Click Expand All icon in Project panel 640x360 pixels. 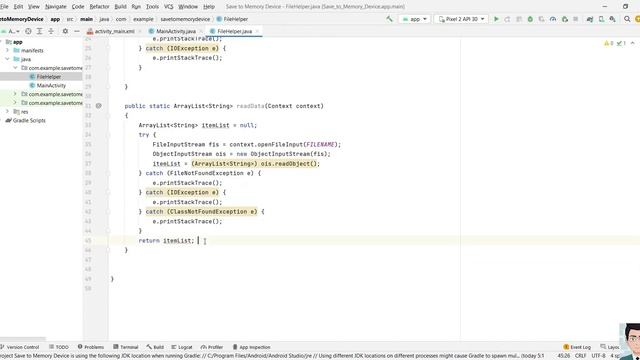coord(40,31)
